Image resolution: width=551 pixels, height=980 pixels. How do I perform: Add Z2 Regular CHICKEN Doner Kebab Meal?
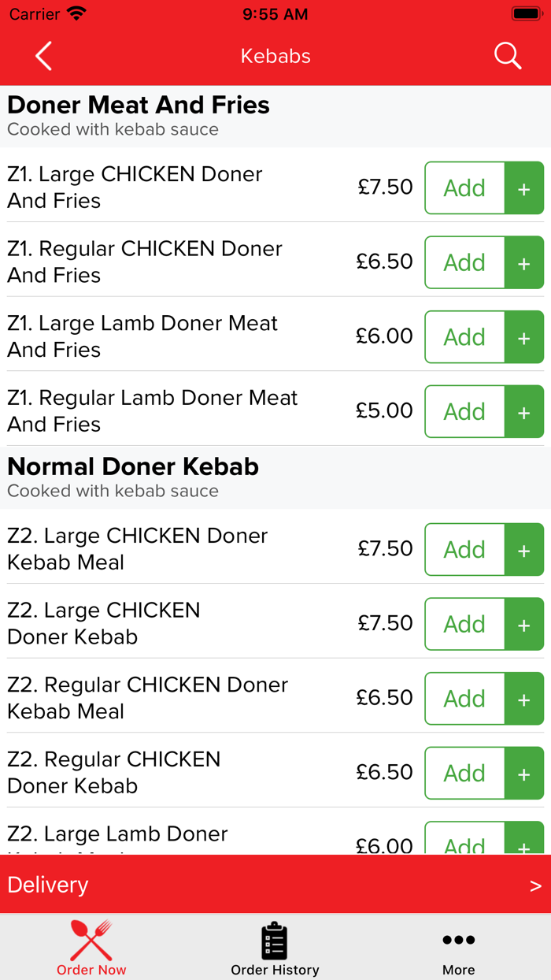[x=464, y=699]
